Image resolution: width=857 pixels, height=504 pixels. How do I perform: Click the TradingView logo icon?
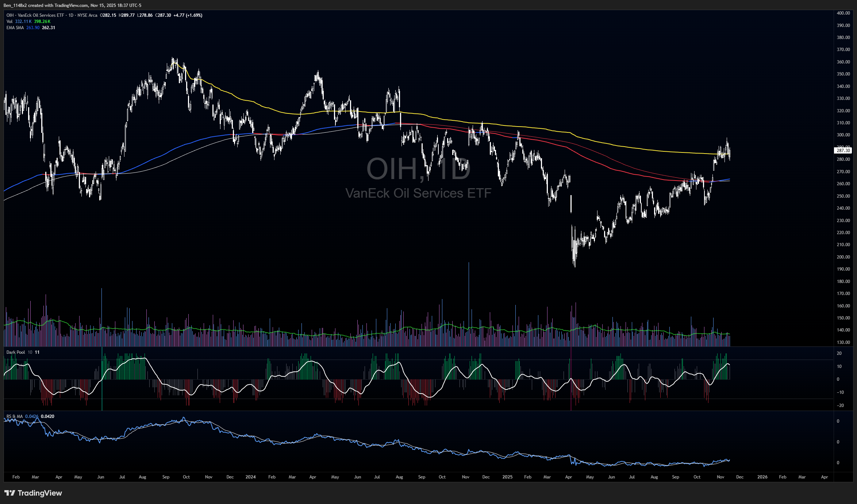click(x=10, y=493)
